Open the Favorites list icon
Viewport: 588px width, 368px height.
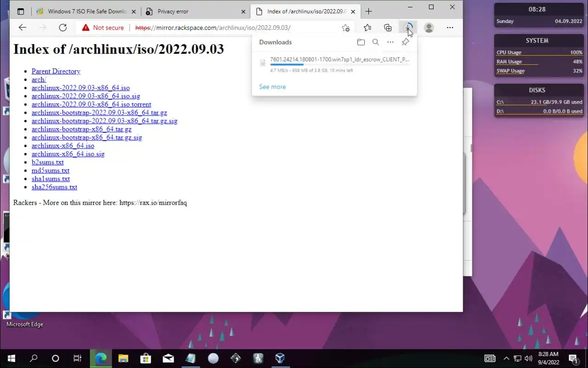[367, 28]
